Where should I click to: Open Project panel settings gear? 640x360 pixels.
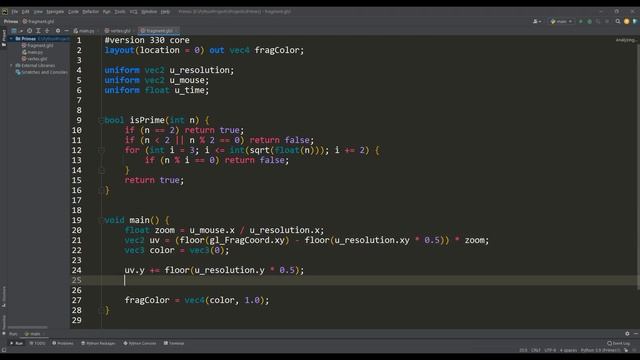pos(58,31)
